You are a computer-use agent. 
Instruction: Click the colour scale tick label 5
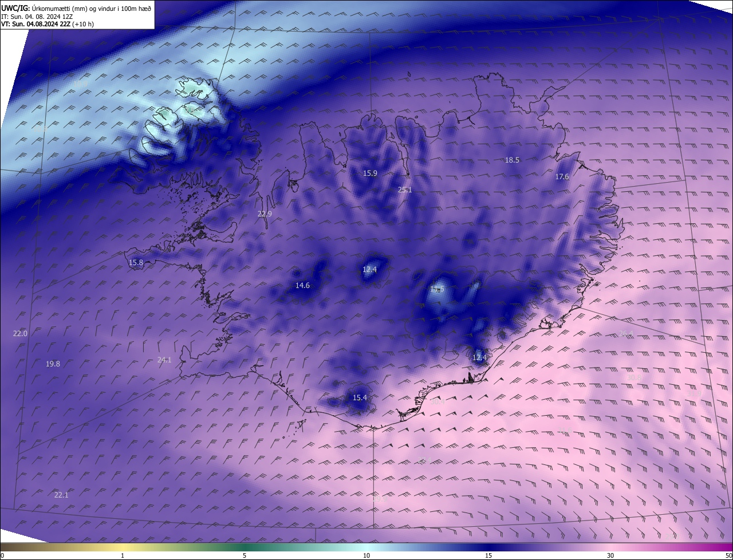245,555
